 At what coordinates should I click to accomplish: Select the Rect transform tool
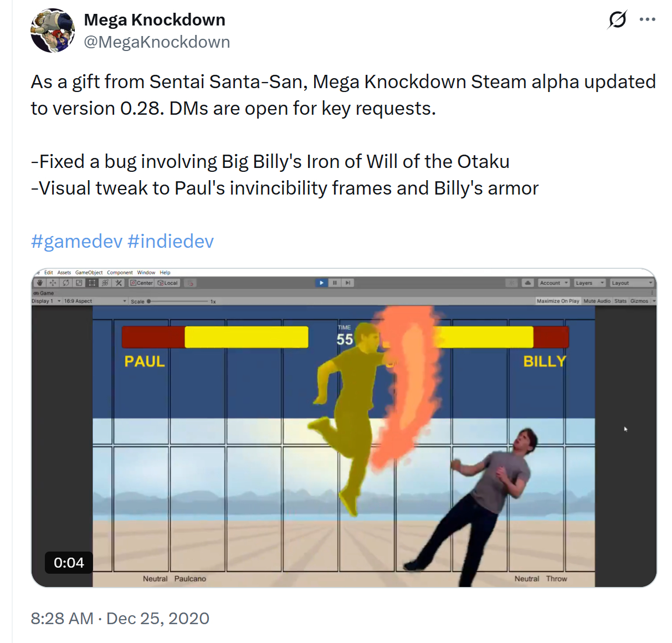click(92, 283)
